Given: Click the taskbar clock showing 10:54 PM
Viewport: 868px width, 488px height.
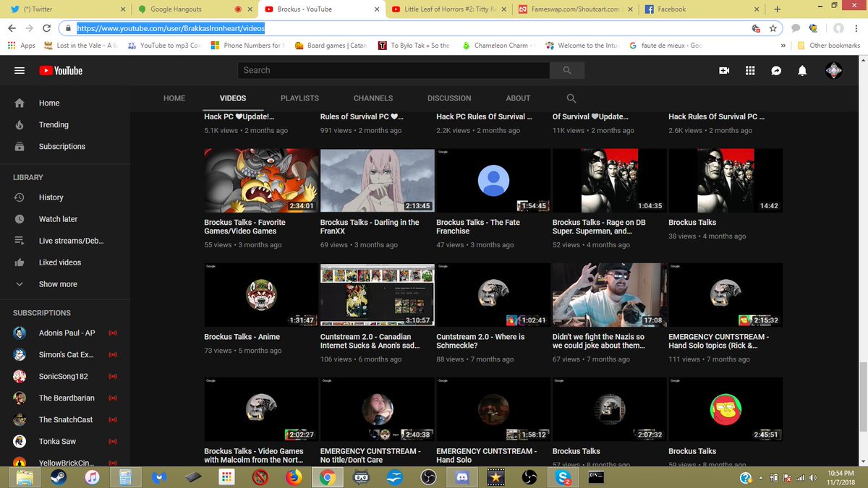Looking at the screenshot, I should pos(840,477).
